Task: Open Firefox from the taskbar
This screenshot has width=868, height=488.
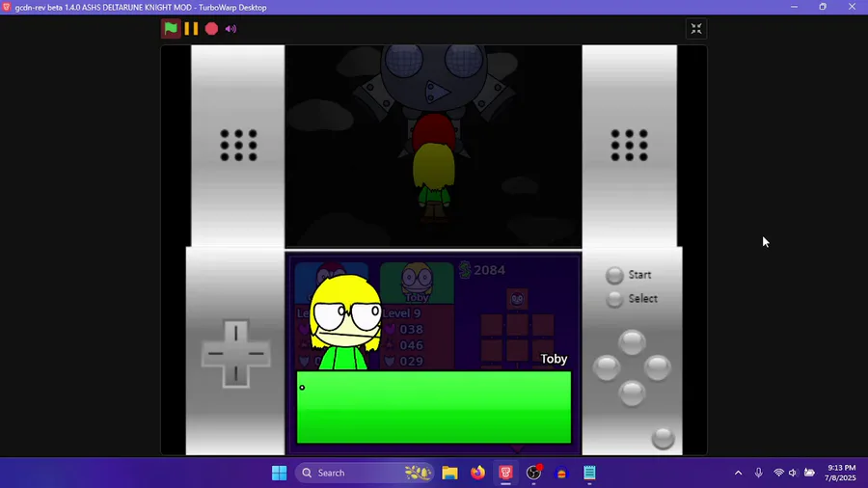Action: click(x=477, y=474)
